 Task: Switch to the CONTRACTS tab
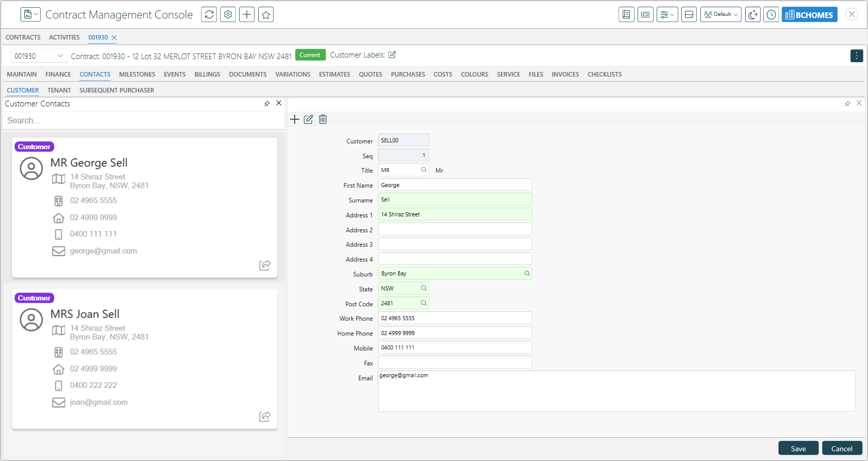pyautogui.click(x=23, y=38)
